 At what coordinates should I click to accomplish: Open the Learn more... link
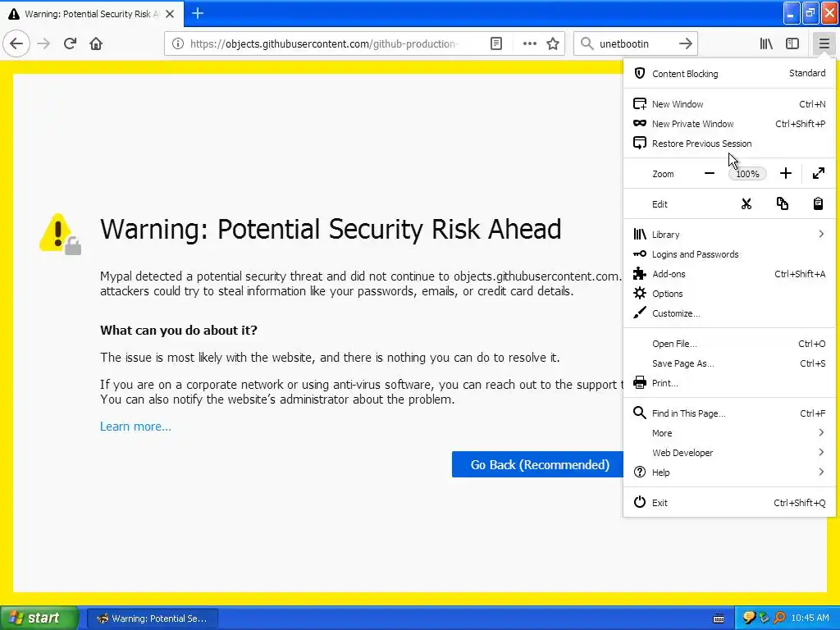coord(135,427)
